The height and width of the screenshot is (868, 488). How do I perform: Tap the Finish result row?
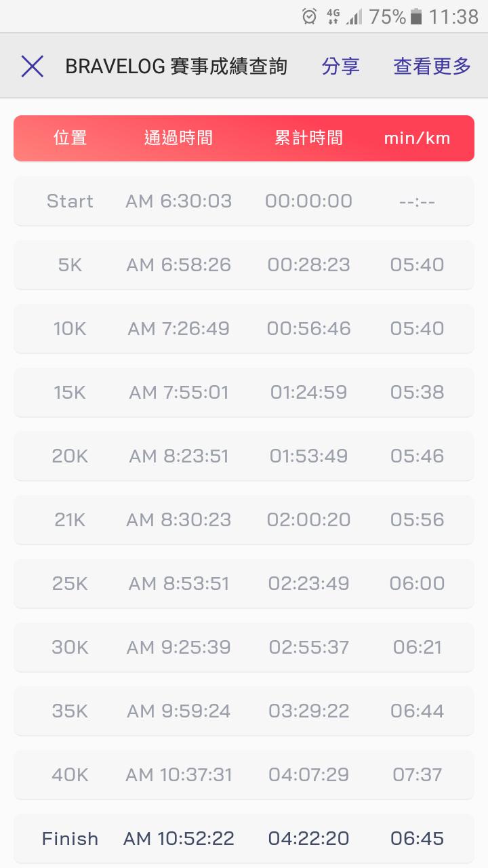coord(244,839)
